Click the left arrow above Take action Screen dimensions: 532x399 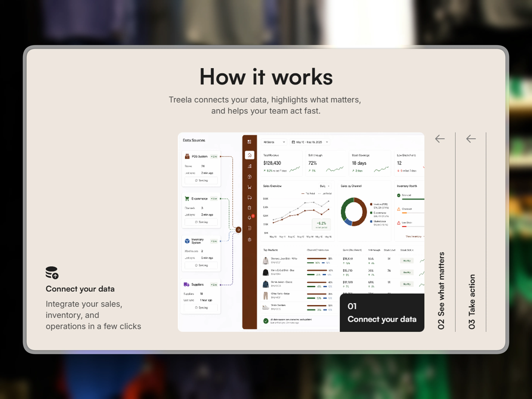(x=471, y=139)
